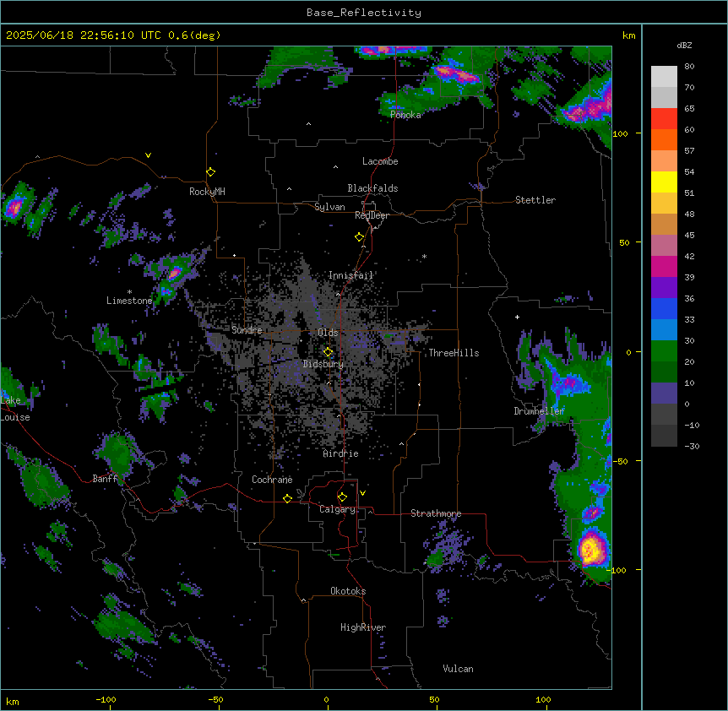Select the red swatch between 65 and 60 dBZ
This screenshot has width=728, height=711.
664,119
